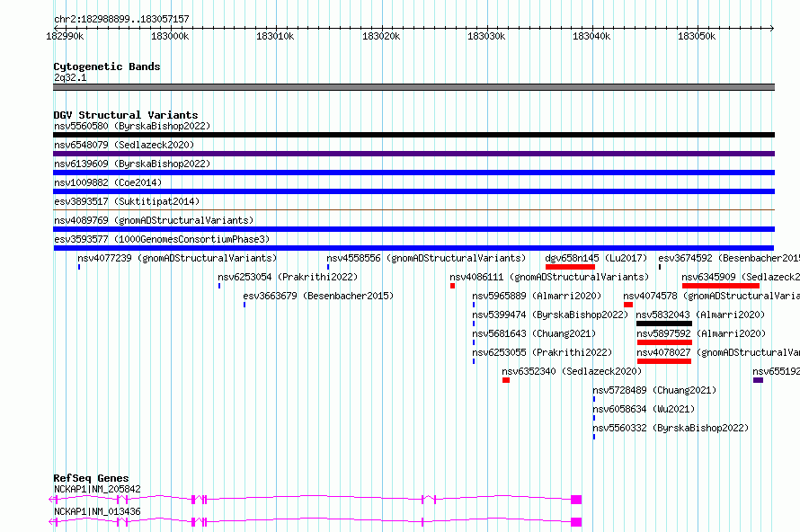Click the RefSeq Genes track title

91,478
